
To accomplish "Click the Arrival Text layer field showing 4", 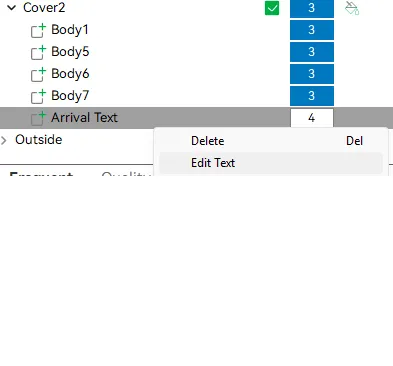I will point(312,118).
